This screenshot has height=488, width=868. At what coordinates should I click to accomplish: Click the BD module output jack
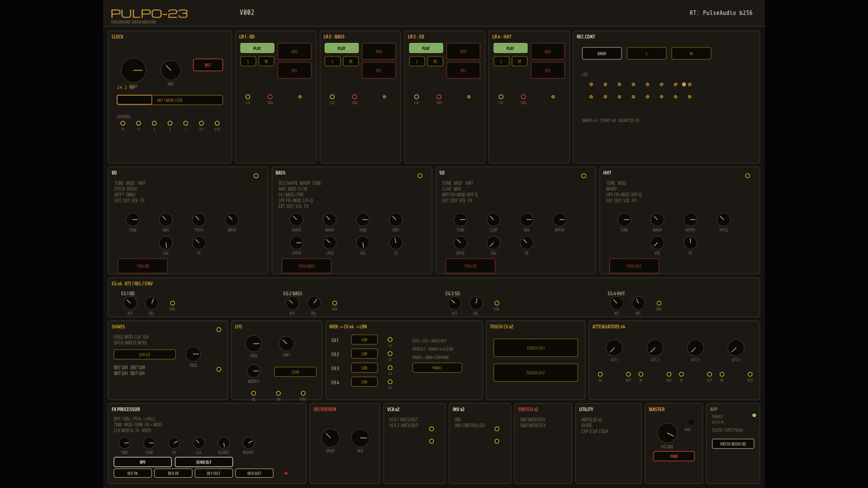click(256, 176)
